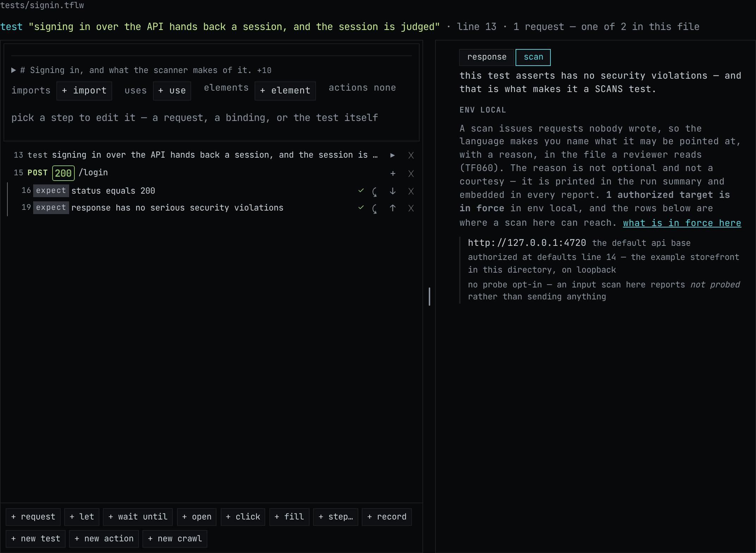Delete the security violations expectation
The width and height of the screenshot is (756, 553).
pyautogui.click(x=411, y=208)
